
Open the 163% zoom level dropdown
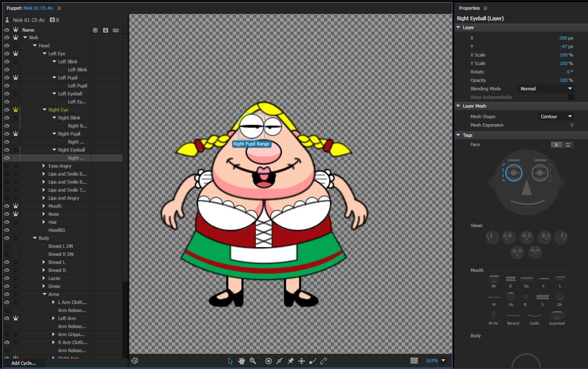444,361
